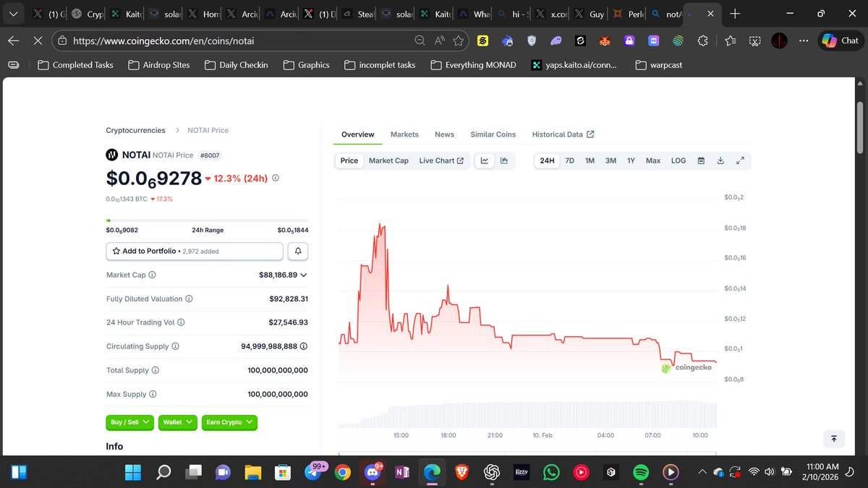
Task: Open the Similar Coins tab
Action: point(493,134)
